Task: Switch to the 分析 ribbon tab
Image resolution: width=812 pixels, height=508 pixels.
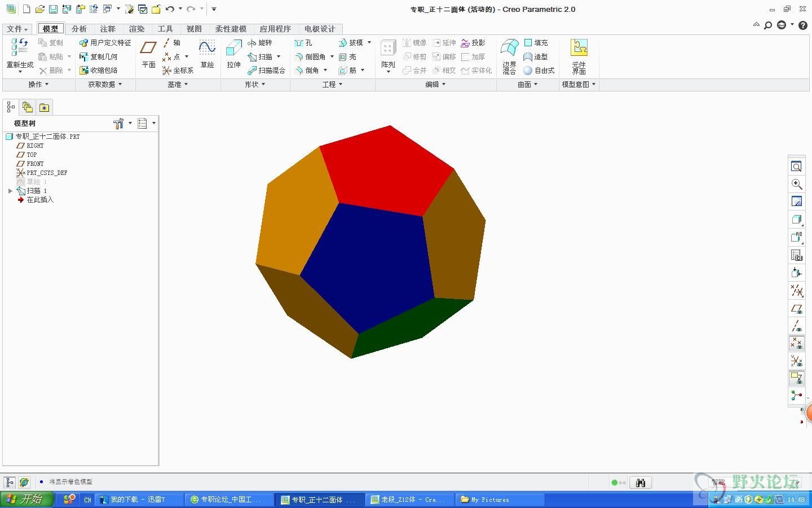Action: coord(79,29)
